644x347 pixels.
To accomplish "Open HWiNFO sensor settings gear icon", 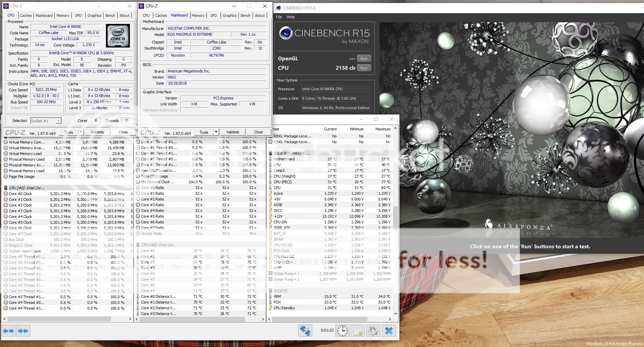I will pos(373,330).
